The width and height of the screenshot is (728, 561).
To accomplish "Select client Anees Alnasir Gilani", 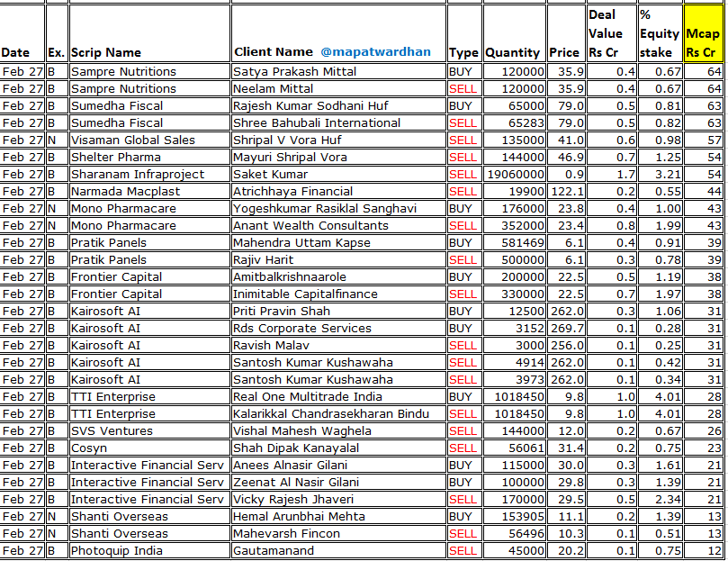I will [x=290, y=466].
